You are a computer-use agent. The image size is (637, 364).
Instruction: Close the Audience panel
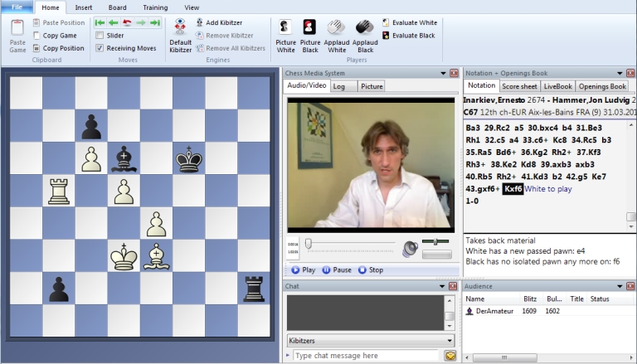coord(630,286)
